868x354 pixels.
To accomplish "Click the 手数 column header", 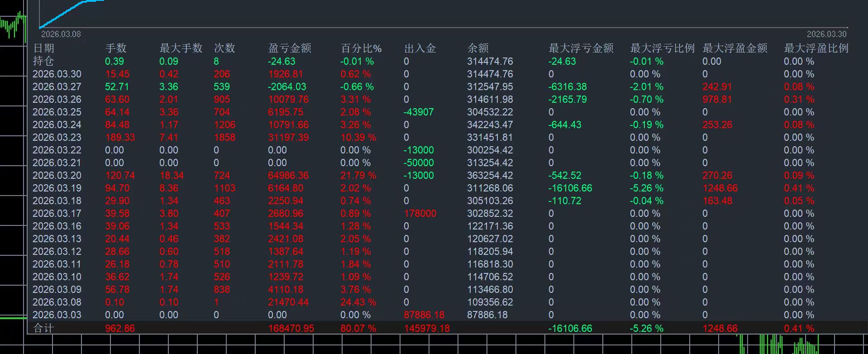I will 116,48.
